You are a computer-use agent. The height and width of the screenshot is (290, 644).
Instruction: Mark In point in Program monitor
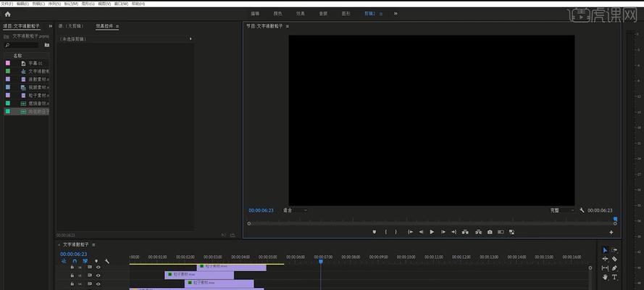[x=385, y=232]
